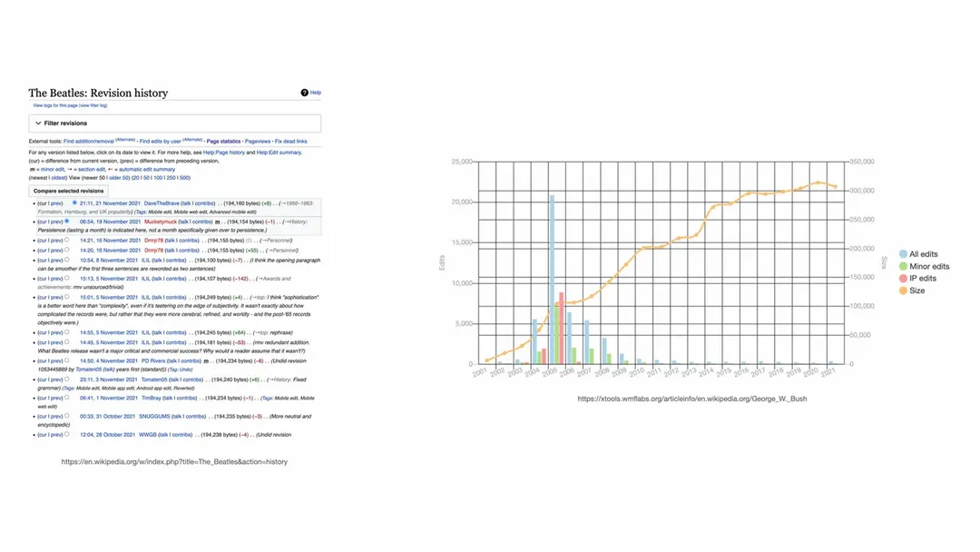
Task: Click the Beatles history URL caption text
Action: [174, 462]
